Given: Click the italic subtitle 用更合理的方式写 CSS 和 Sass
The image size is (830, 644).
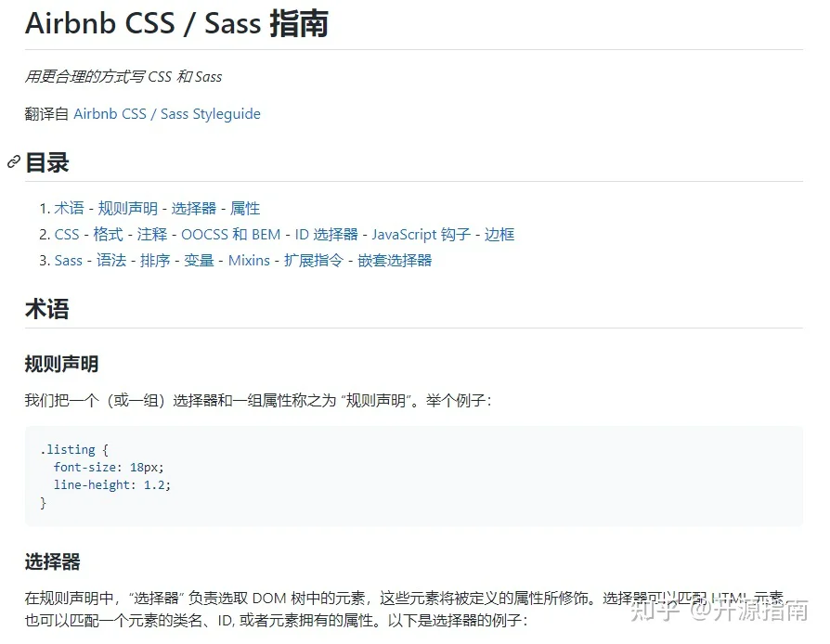Looking at the screenshot, I should pyautogui.click(x=123, y=77).
